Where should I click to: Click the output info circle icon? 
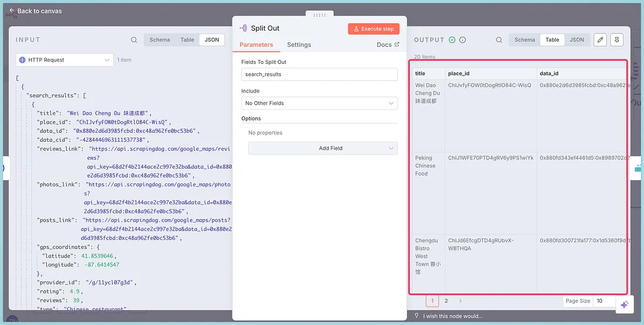tap(463, 40)
